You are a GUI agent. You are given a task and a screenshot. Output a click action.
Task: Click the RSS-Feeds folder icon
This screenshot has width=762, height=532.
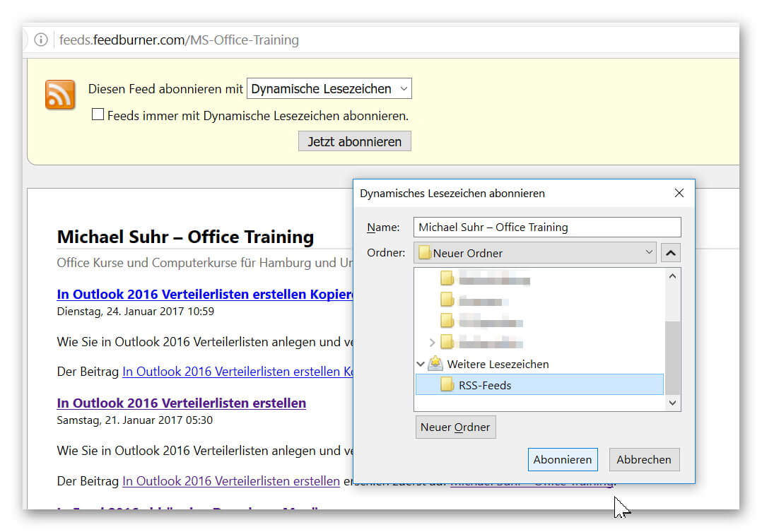point(447,385)
